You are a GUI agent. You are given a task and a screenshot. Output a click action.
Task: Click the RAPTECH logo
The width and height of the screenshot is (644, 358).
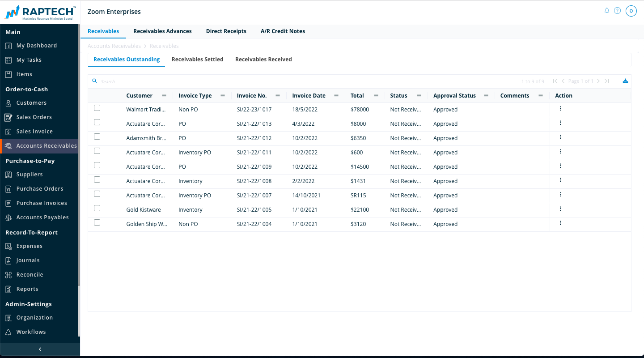point(40,13)
